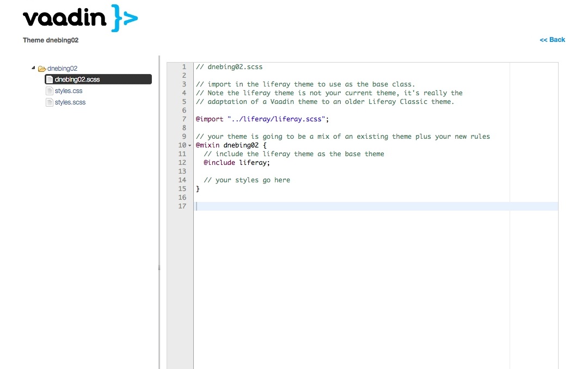Collapse the dnebing02 folder tree arrow
588x369 pixels.
tap(33, 68)
